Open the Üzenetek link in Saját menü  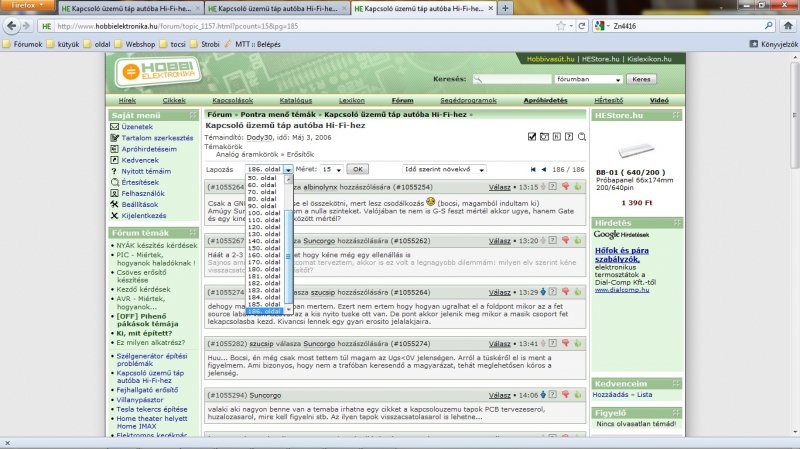(x=137, y=127)
